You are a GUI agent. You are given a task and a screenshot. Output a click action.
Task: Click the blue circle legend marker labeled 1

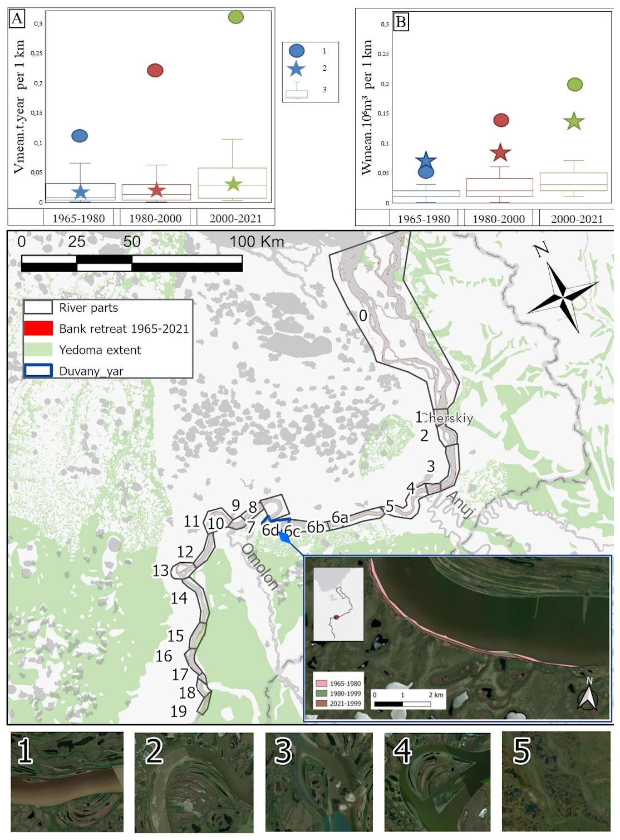[297, 51]
